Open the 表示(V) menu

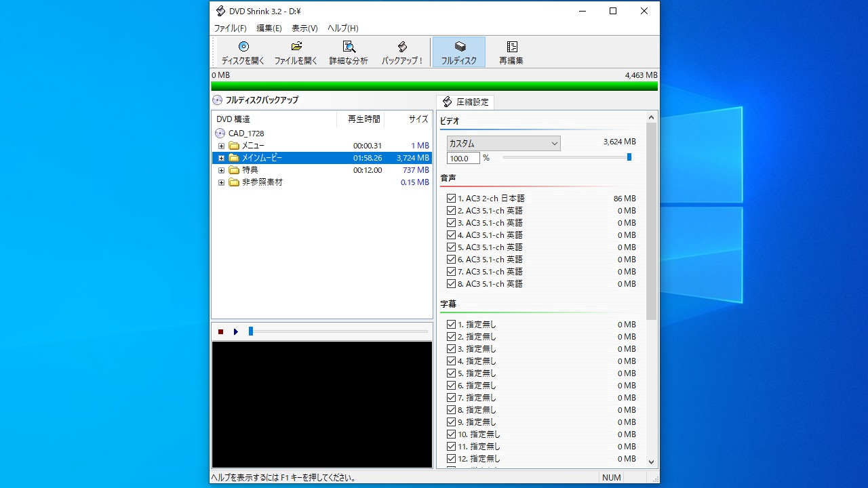tap(304, 28)
